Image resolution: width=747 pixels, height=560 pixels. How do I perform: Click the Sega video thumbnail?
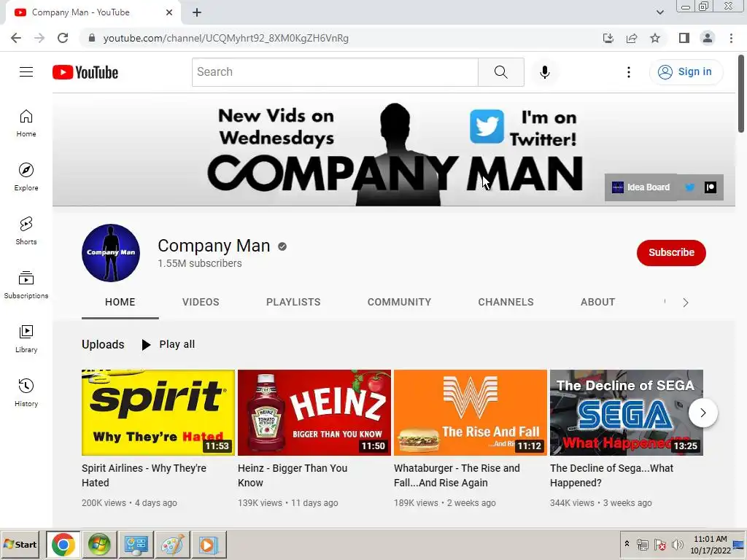627,413
